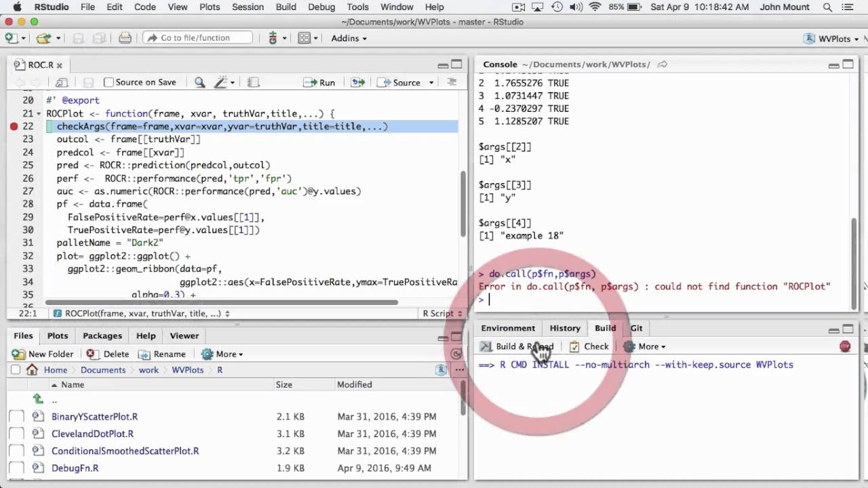The width and height of the screenshot is (868, 488).
Task: Click the Run button
Action: point(319,83)
